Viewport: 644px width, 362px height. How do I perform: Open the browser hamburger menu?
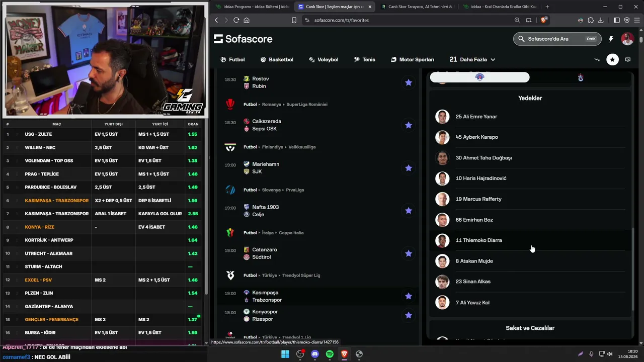coord(636,20)
